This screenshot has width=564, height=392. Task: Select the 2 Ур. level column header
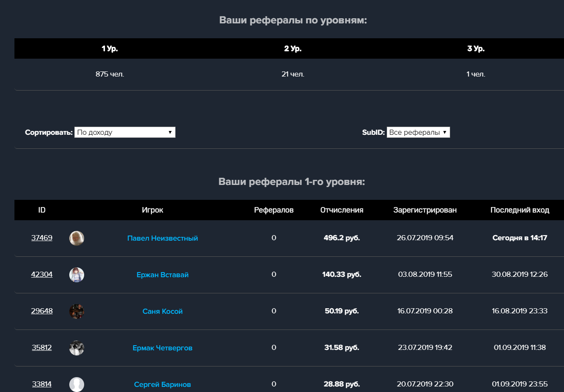(x=293, y=48)
